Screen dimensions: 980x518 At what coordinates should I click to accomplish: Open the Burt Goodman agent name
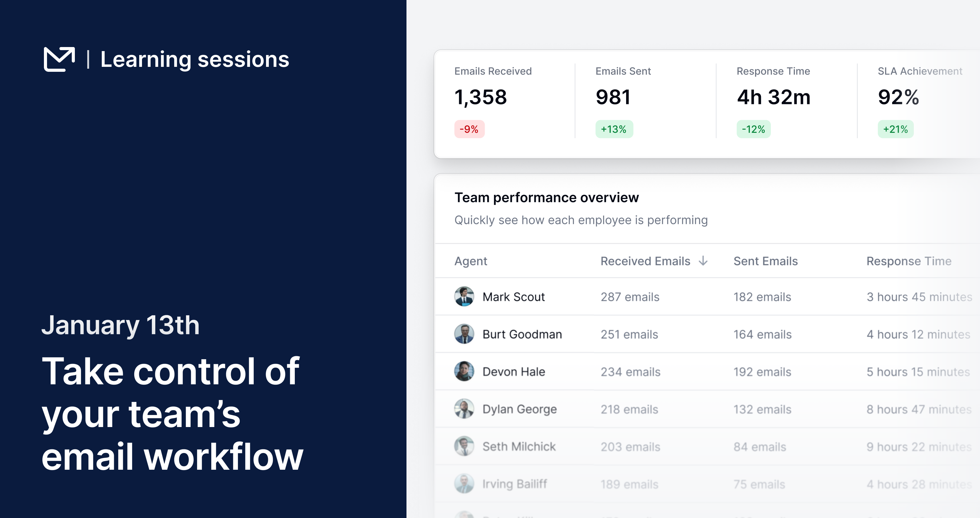522,334
